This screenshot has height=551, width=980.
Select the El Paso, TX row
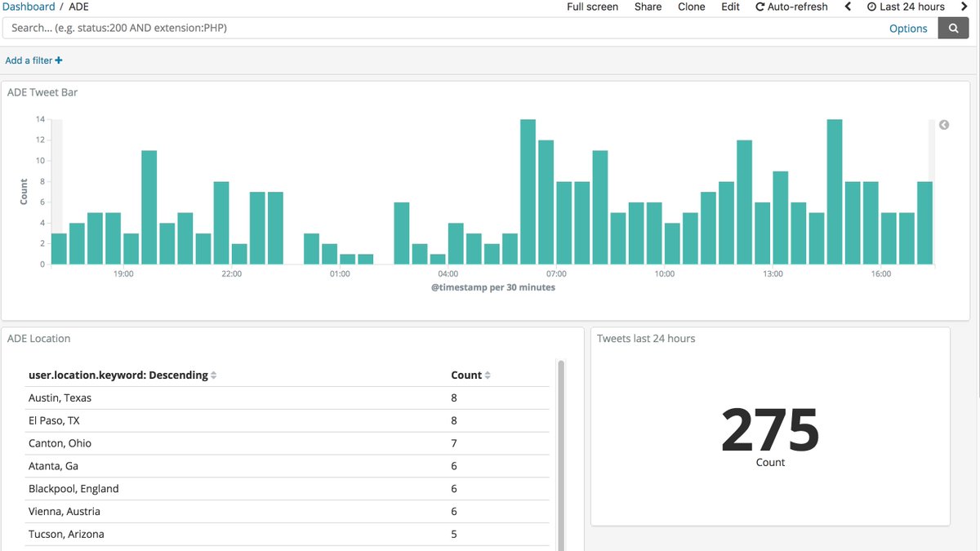pyautogui.click(x=287, y=421)
